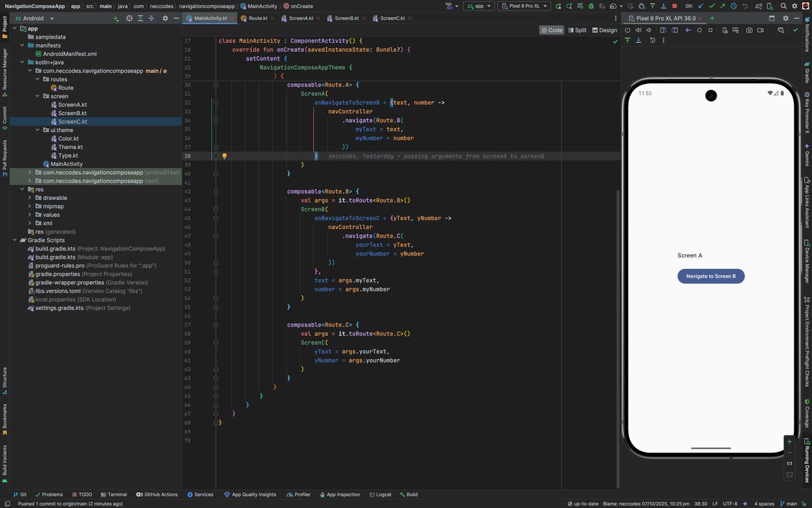
Task: Start emulator screen recording icon
Action: click(x=760, y=30)
